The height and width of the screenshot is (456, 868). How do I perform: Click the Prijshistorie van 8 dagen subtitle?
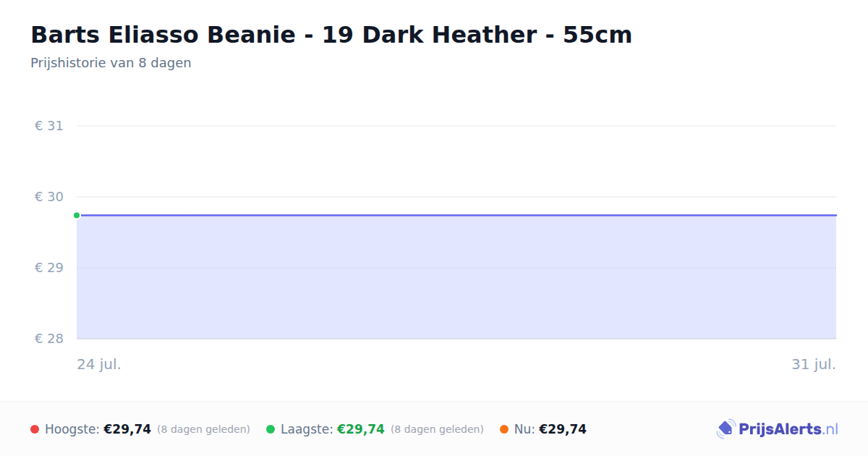pyautogui.click(x=111, y=63)
